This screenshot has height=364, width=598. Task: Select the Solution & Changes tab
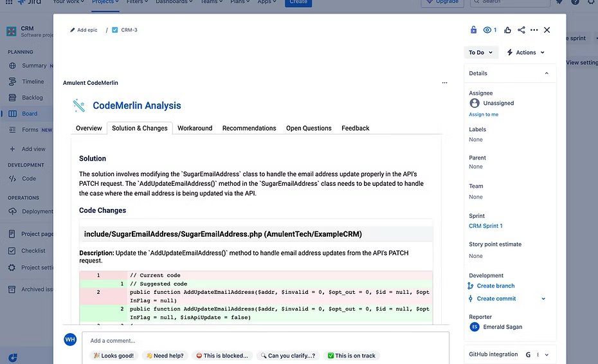click(140, 128)
